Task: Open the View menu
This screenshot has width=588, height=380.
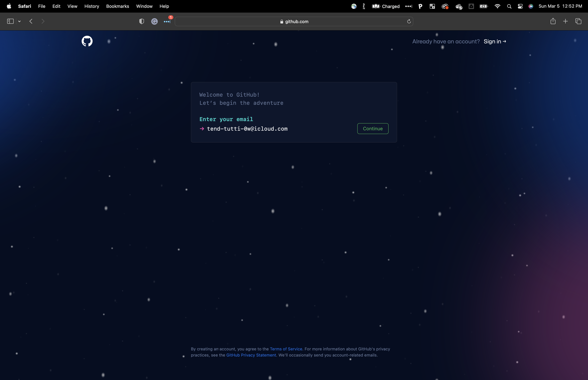Action: (x=72, y=6)
